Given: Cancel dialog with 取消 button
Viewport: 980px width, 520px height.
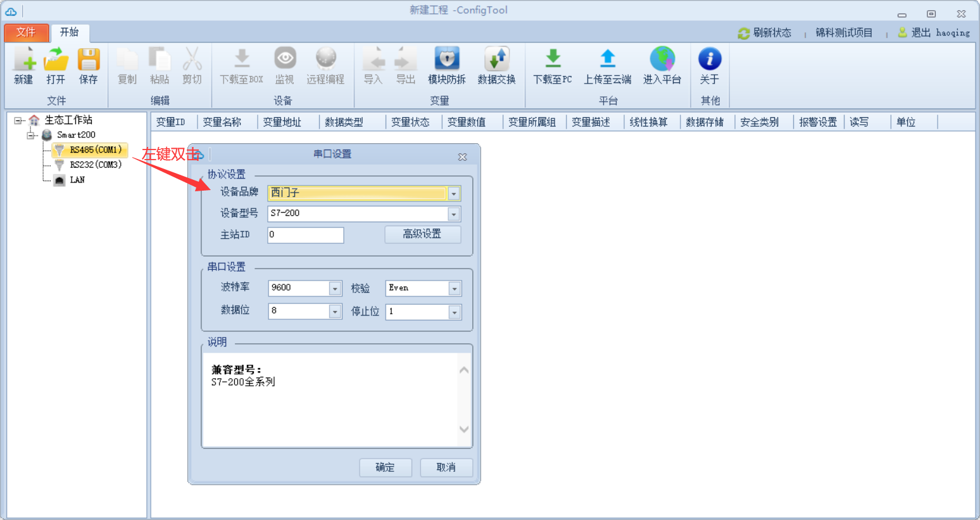Looking at the screenshot, I should (x=446, y=467).
